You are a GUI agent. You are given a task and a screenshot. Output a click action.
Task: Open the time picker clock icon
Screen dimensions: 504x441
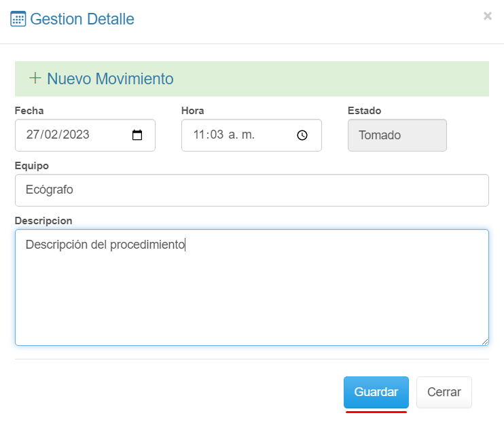[302, 135]
